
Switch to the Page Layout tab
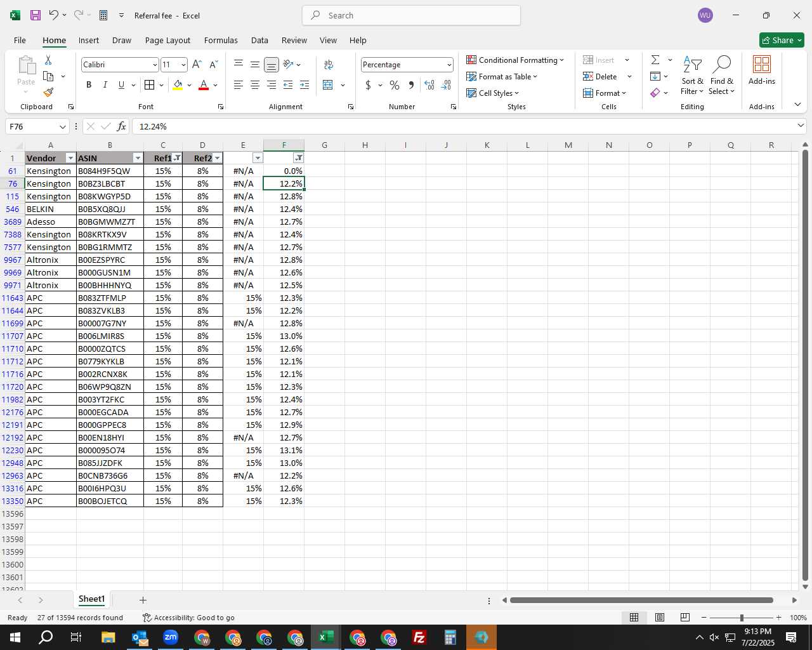167,40
